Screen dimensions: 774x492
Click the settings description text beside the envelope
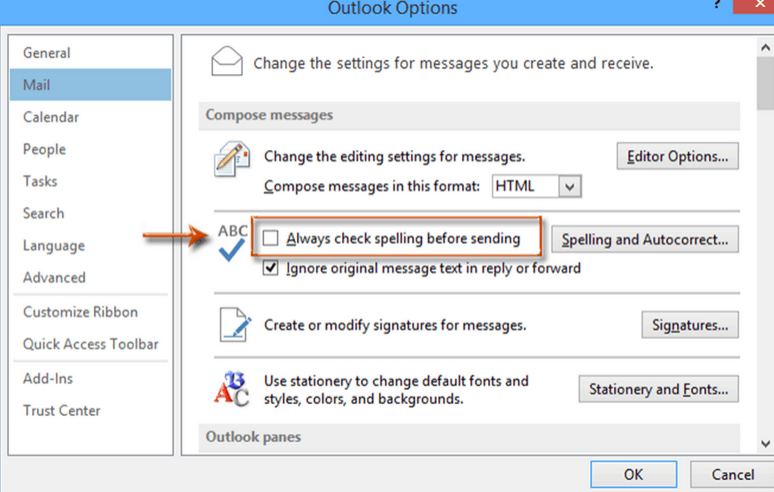(453, 63)
